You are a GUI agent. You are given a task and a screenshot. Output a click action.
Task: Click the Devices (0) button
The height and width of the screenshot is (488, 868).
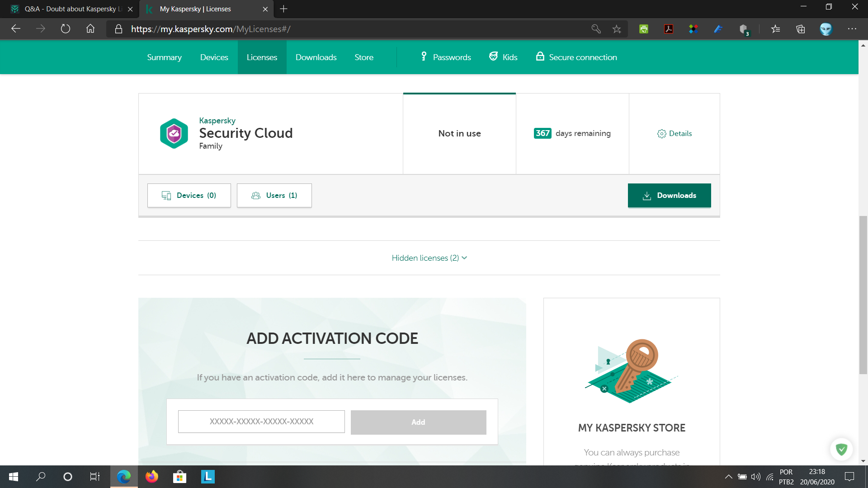189,196
